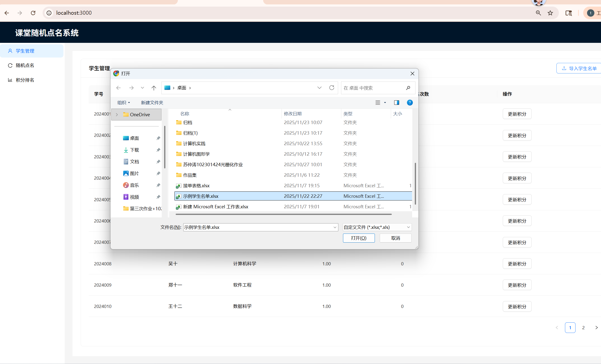
Task: Go up one folder level
Action: [154, 88]
